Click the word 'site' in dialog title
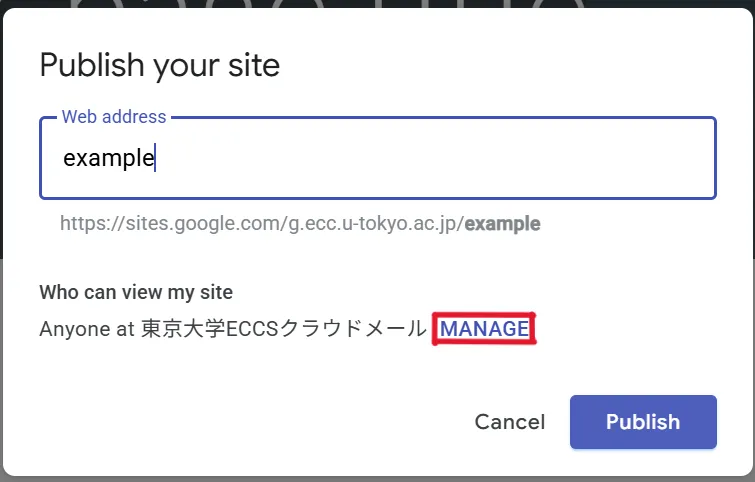755x482 pixels. tap(256, 66)
